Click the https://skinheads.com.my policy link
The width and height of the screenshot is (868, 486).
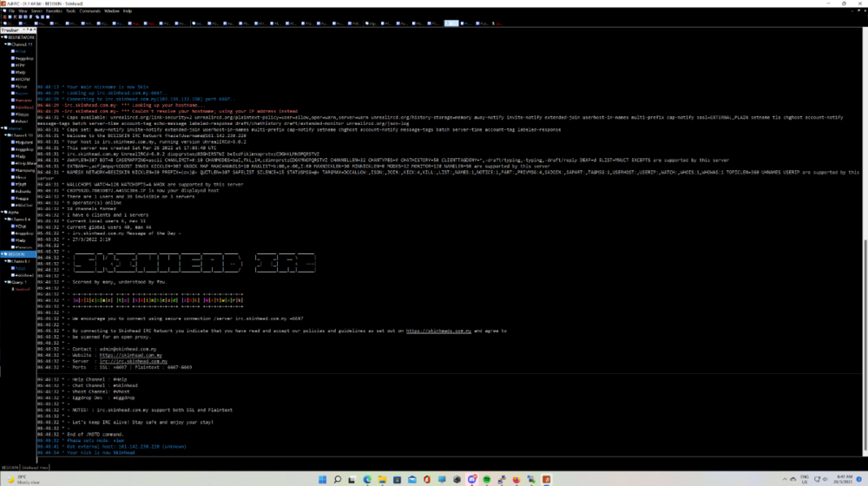click(438, 331)
